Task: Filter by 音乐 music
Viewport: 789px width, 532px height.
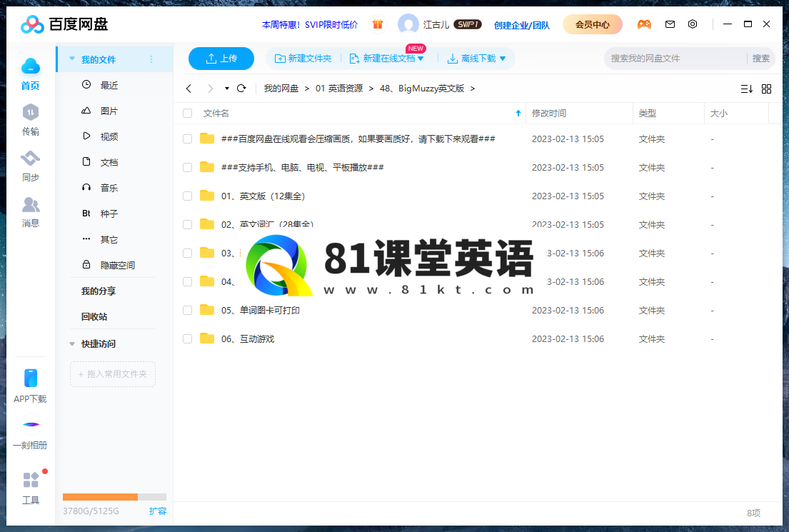Action: click(109, 188)
